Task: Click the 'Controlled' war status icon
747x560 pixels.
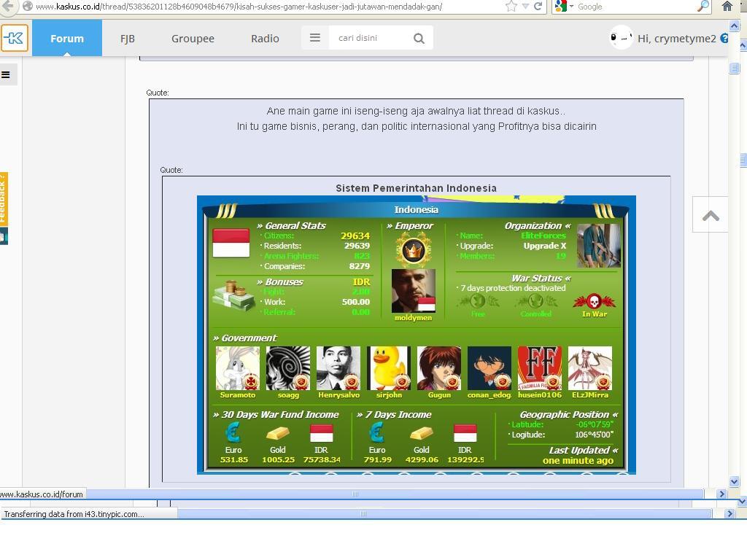Action: coord(535,301)
